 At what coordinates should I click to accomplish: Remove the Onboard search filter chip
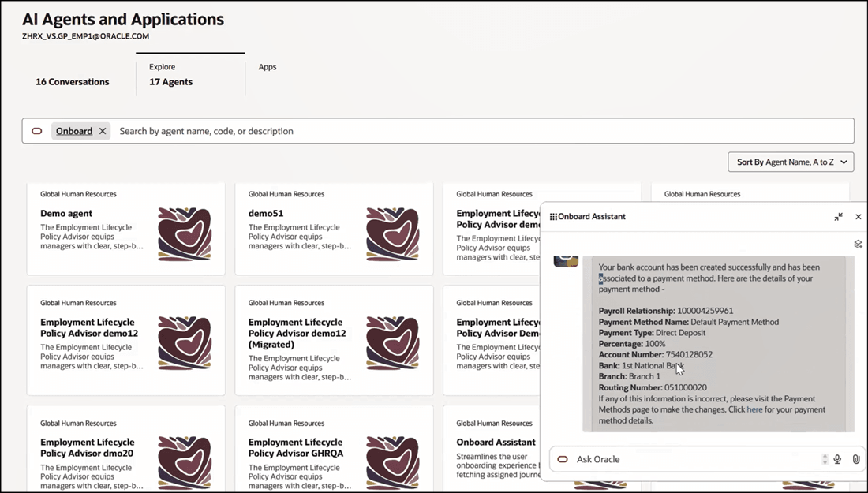pyautogui.click(x=103, y=131)
